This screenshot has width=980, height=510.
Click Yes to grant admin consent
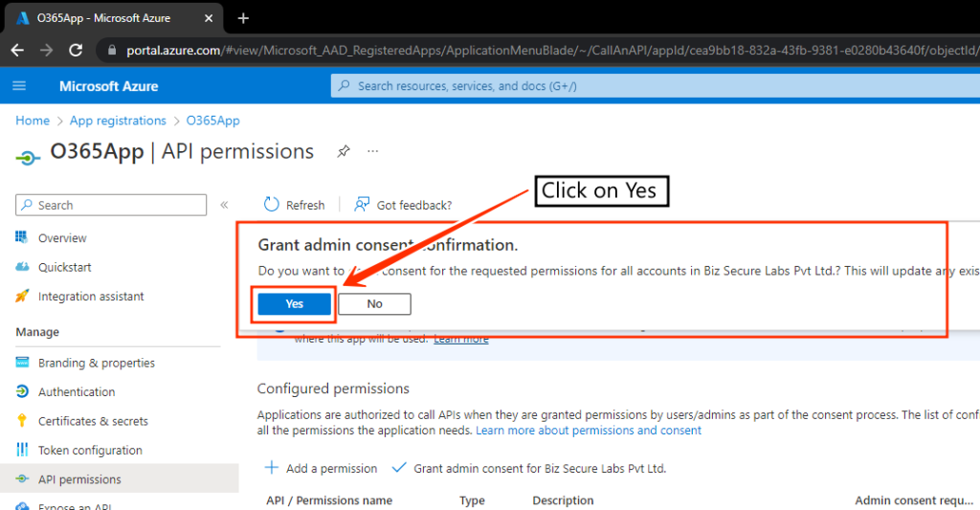[295, 303]
